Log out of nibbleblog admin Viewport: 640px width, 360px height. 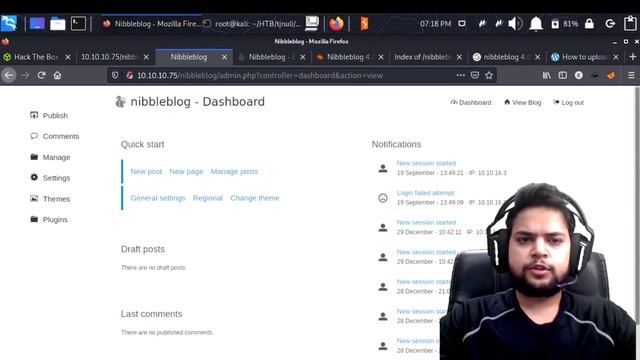point(568,102)
